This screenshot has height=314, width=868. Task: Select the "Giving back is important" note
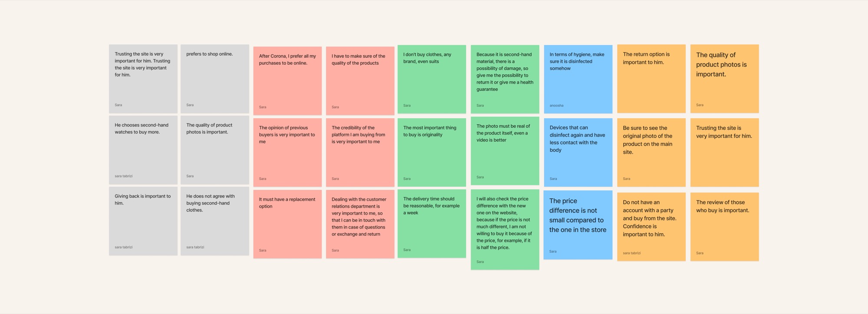point(143,221)
